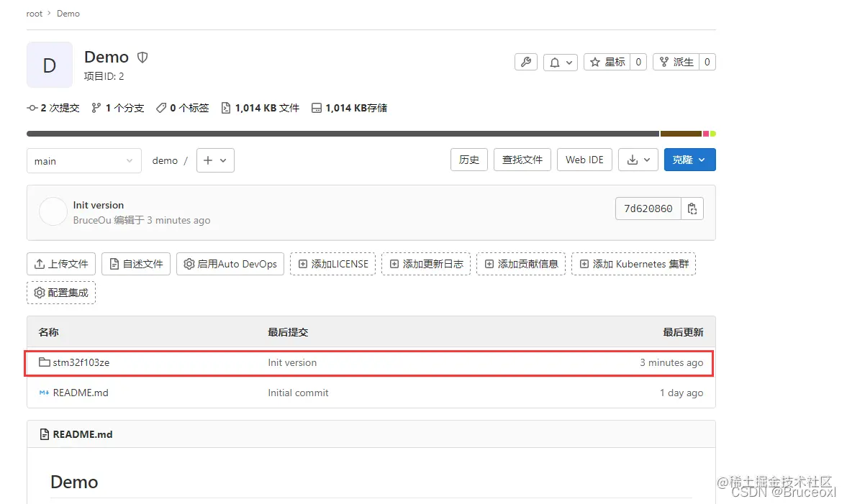847x504 pixels.
Task: Click the 名称 column header
Action: coord(49,332)
